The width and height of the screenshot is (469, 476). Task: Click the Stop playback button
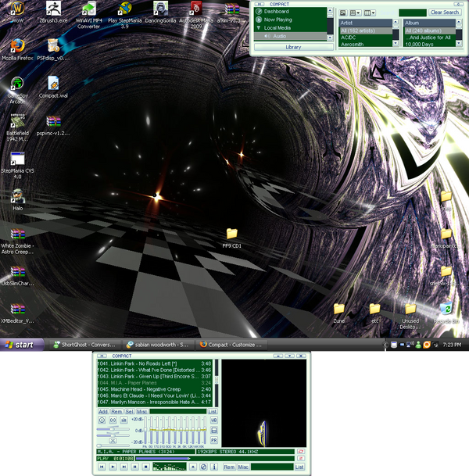(146, 467)
